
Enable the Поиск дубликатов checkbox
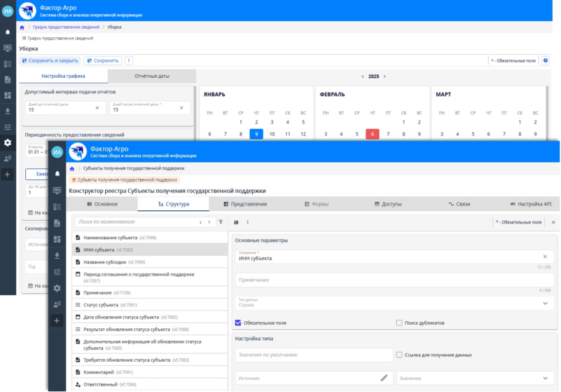pyautogui.click(x=399, y=323)
